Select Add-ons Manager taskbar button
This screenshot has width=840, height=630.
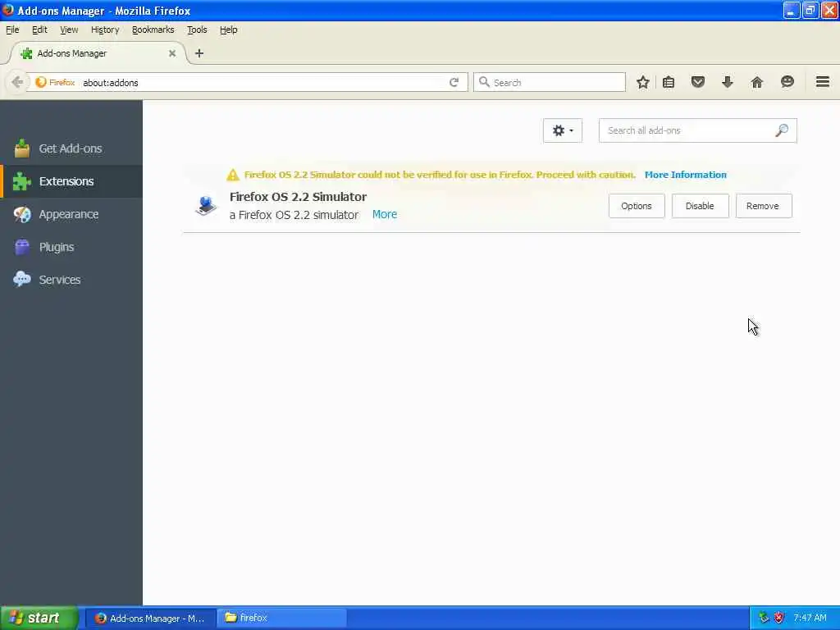[151, 618]
